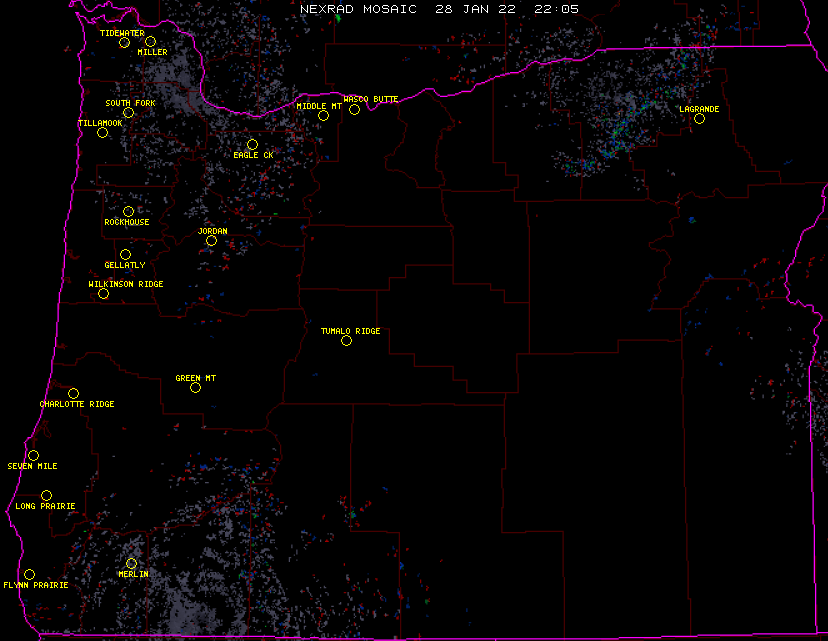Click the Rockhouse station circle
The height and width of the screenshot is (641, 828).
(128, 211)
